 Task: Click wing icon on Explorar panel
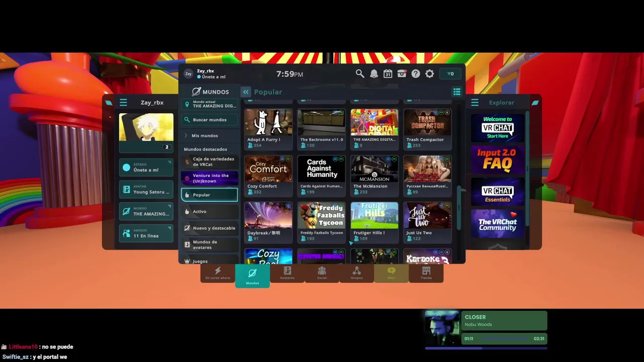535,103
